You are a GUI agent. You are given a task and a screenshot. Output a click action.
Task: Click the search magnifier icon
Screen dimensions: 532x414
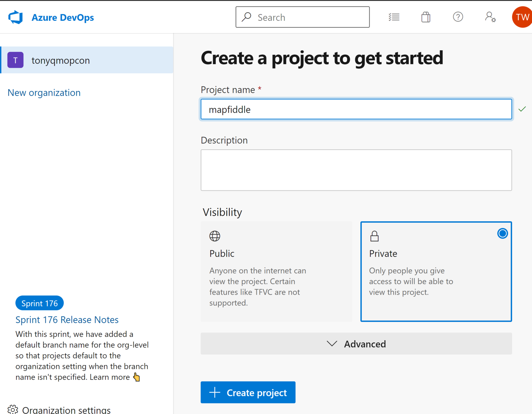pos(247,17)
